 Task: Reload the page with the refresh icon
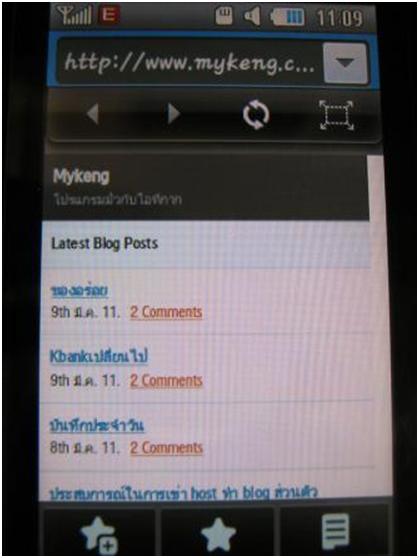point(256,115)
